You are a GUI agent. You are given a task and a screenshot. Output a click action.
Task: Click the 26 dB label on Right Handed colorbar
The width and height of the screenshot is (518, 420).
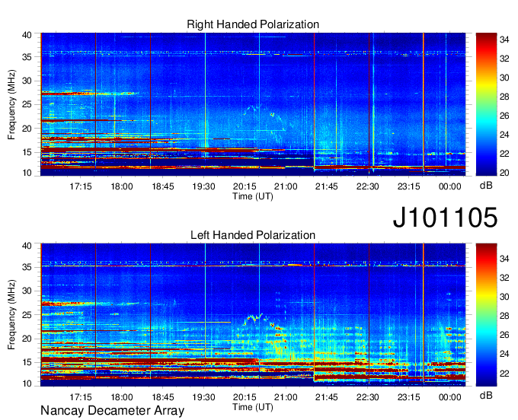[504, 116]
